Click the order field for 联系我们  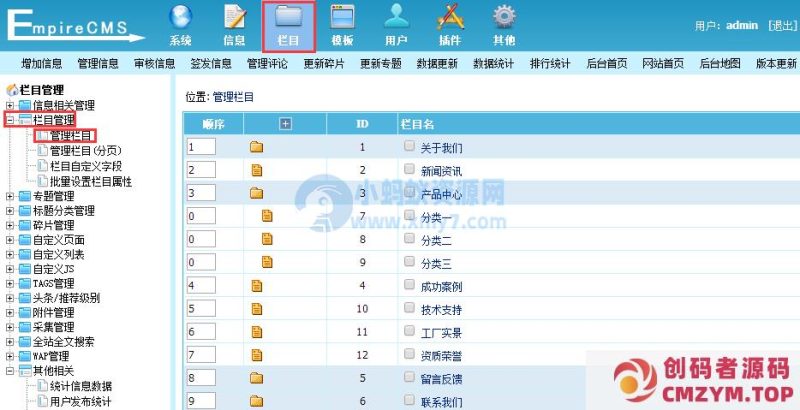tap(201, 401)
